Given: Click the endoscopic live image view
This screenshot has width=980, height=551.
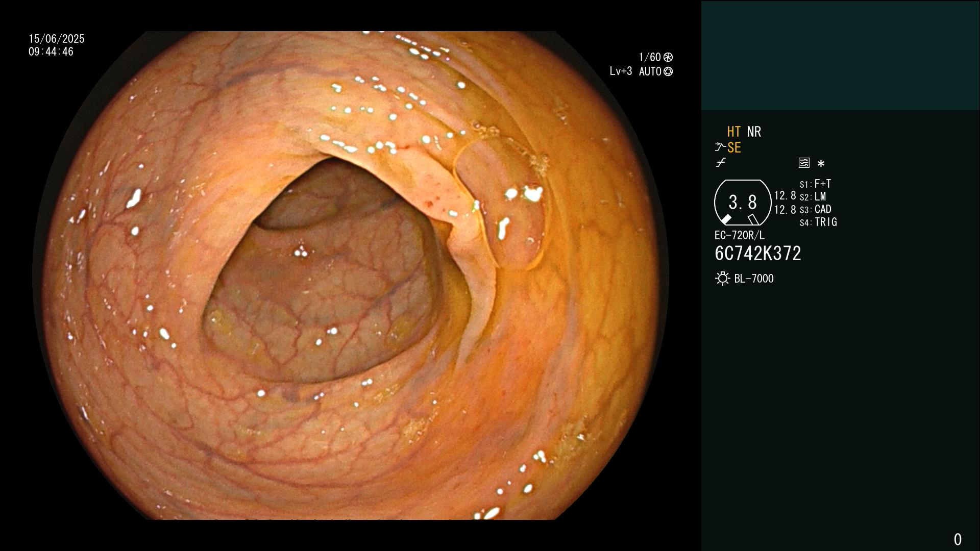Looking at the screenshot, I should pyautogui.click(x=351, y=275).
